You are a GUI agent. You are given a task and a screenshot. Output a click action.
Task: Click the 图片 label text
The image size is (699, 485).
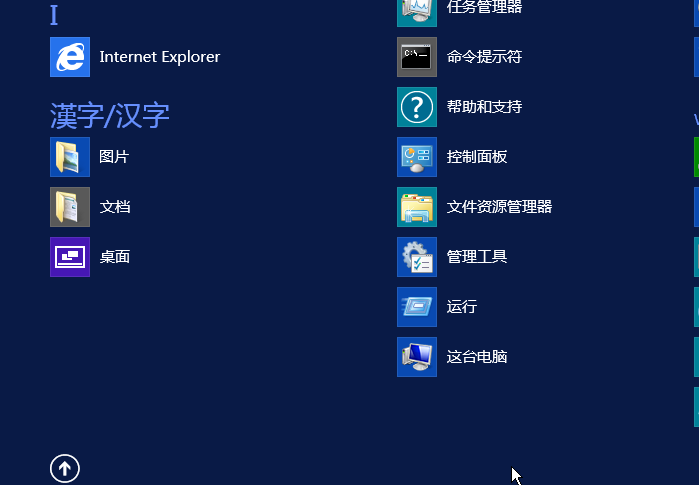tap(114, 157)
